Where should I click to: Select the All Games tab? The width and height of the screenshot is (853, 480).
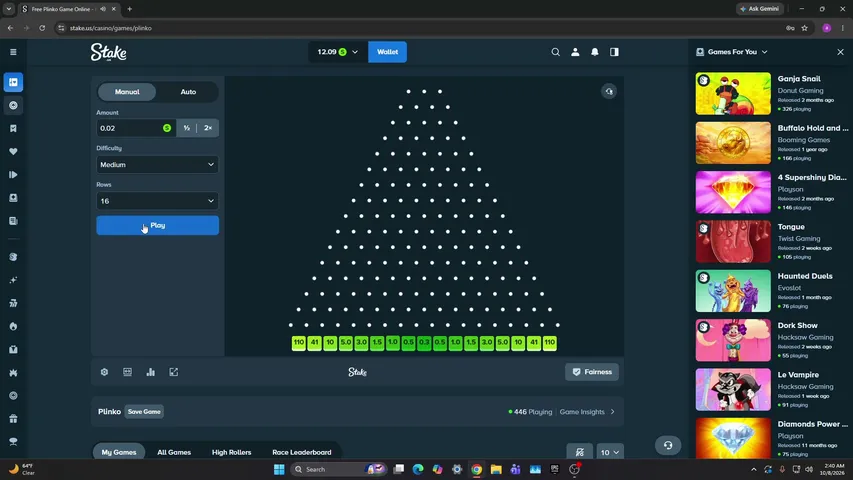pyautogui.click(x=174, y=452)
